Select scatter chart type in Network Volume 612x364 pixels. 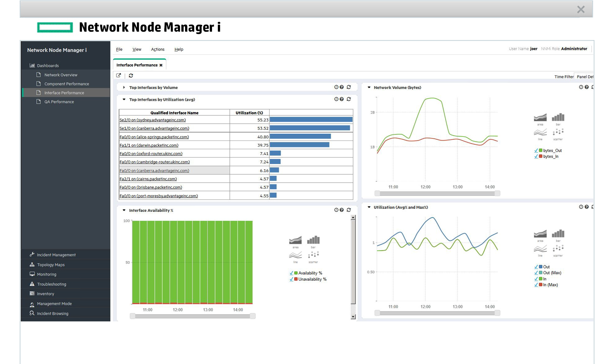click(x=558, y=134)
